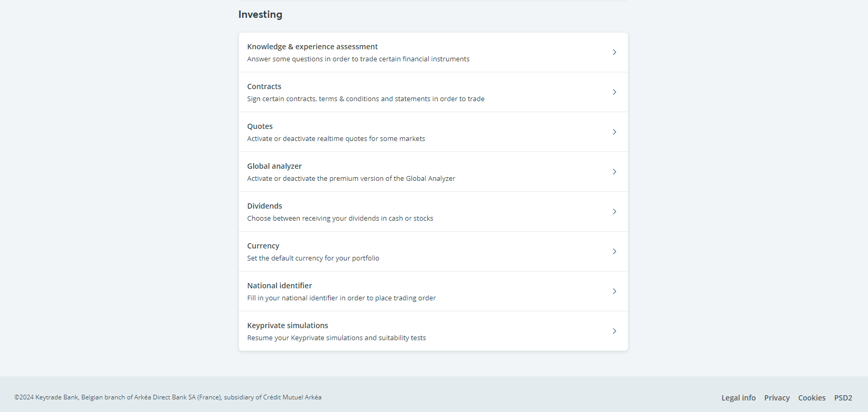Click the arrow icon beside Currency
868x412 pixels.
[x=614, y=252]
